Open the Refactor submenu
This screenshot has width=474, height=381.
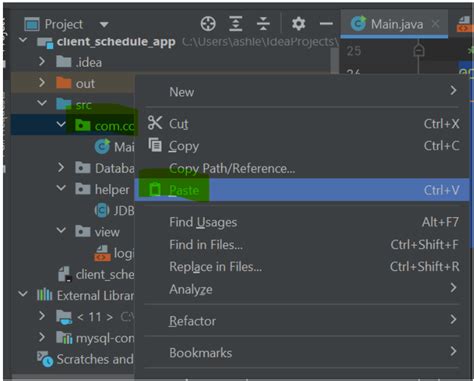pyautogui.click(x=302, y=321)
